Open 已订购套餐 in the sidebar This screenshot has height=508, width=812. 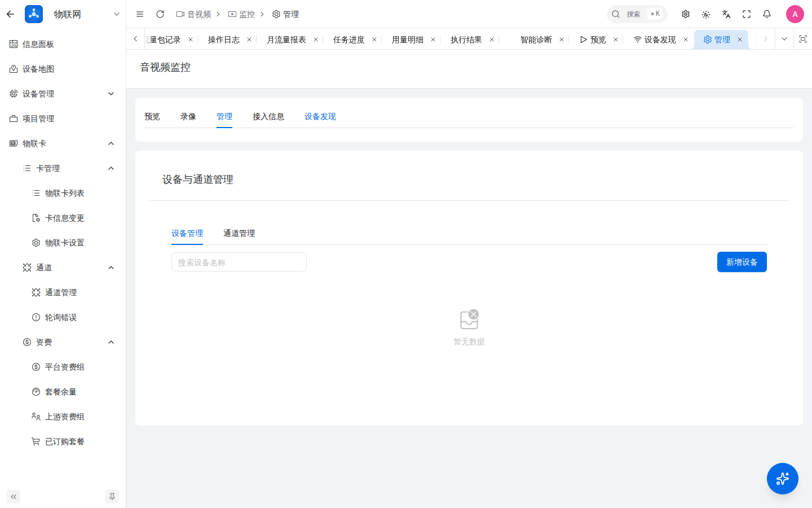[63, 441]
